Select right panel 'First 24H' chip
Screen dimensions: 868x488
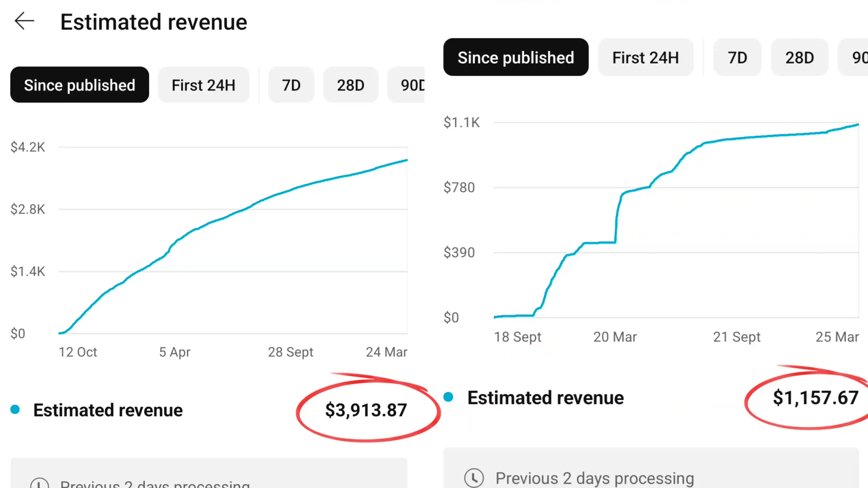coord(645,57)
